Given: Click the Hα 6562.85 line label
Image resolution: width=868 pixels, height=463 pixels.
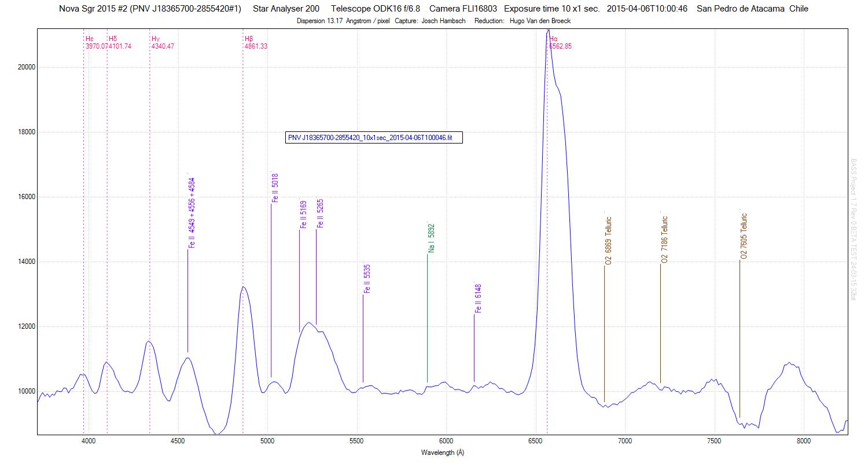Looking at the screenshot, I should (560, 43).
